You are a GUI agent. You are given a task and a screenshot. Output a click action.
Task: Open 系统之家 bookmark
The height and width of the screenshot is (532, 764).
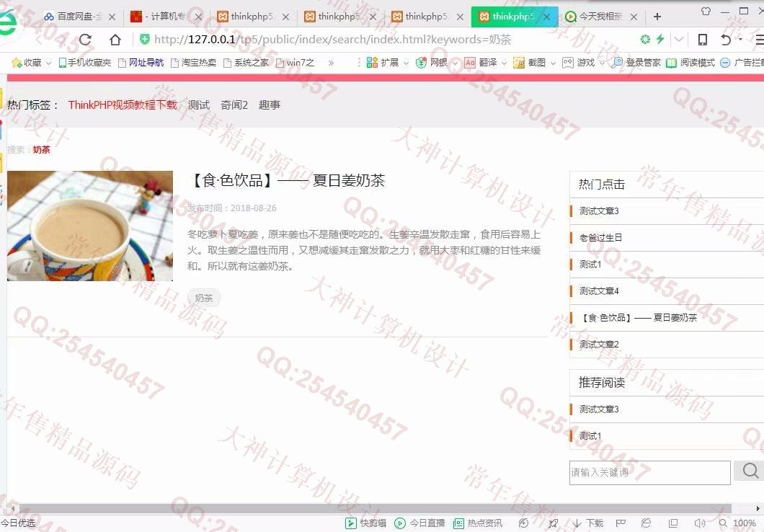[246, 63]
